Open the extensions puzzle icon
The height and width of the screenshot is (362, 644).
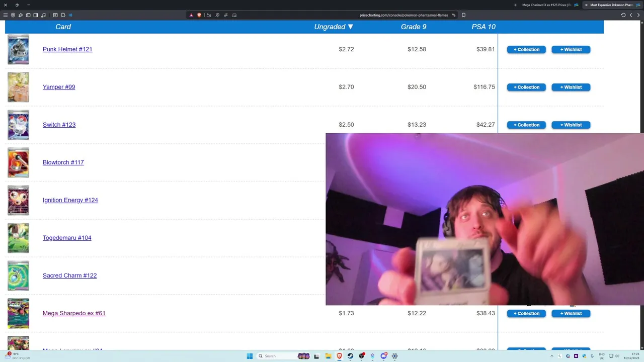[63, 15]
